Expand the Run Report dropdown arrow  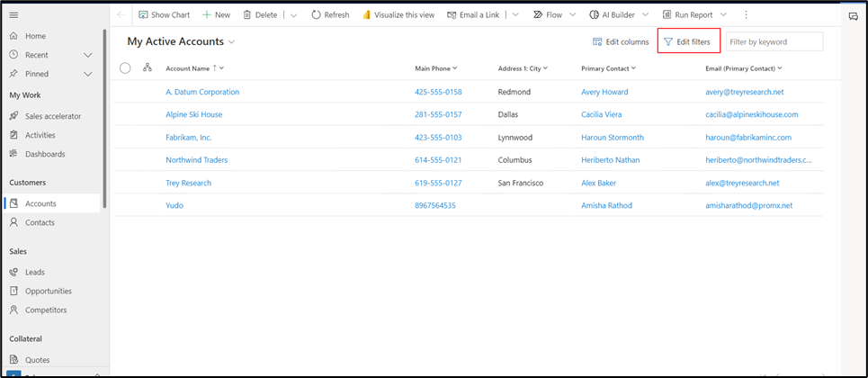pyautogui.click(x=723, y=15)
